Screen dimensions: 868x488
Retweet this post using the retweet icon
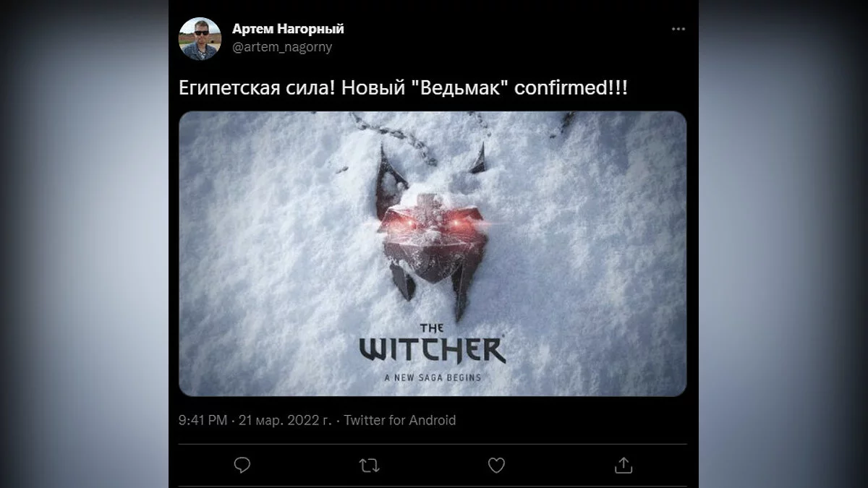(x=369, y=466)
